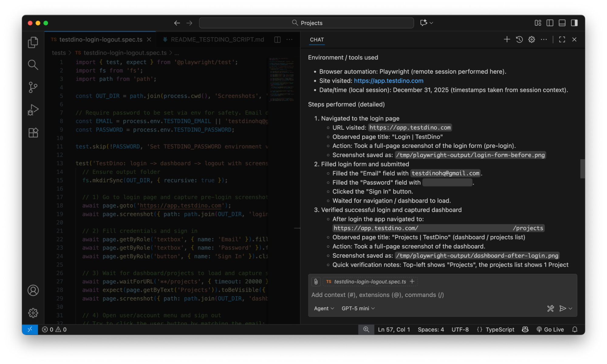This screenshot has height=364, width=607.
Task: Click the Copilot icon in the status bar
Action: (x=525, y=329)
